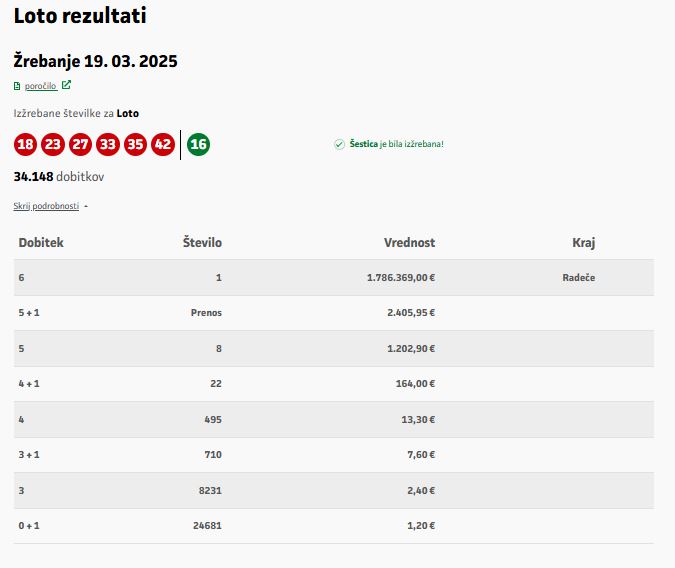Select the red ball number 23
This screenshot has height=568, width=675.
click(x=53, y=144)
